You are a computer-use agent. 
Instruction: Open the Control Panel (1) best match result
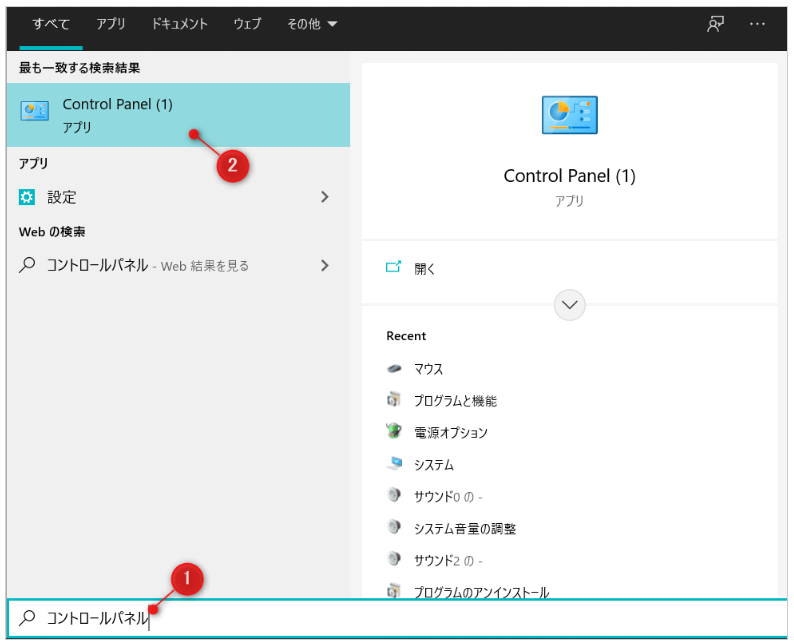coord(178,115)
